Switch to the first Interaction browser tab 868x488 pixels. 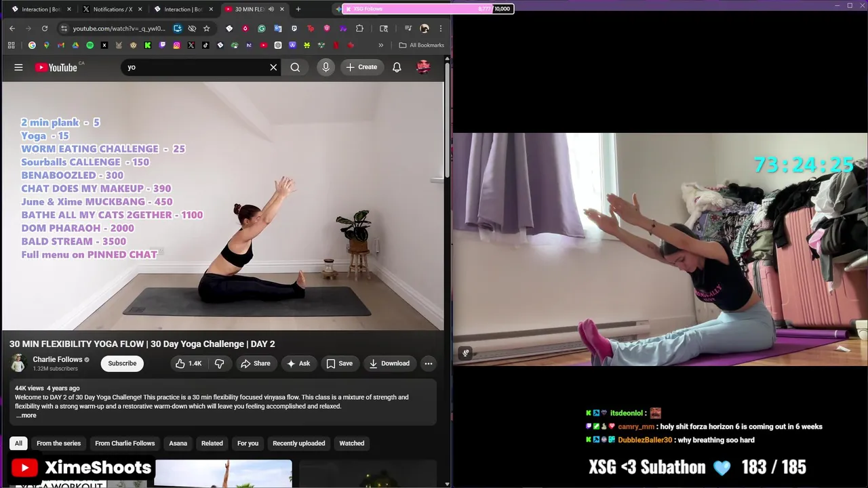[x=41, y=9]
